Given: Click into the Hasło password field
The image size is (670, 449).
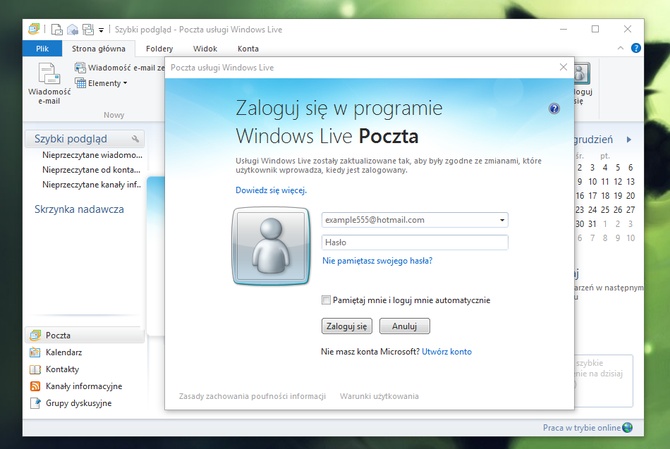Looking at the screenshot, I should pos(415,242).
